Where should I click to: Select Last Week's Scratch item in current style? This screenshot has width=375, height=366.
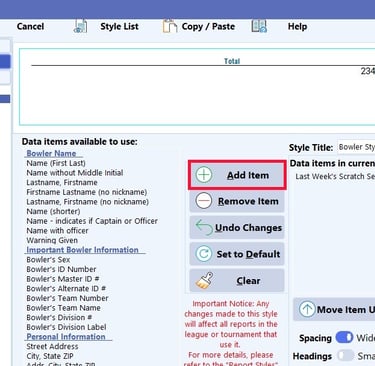335,176
